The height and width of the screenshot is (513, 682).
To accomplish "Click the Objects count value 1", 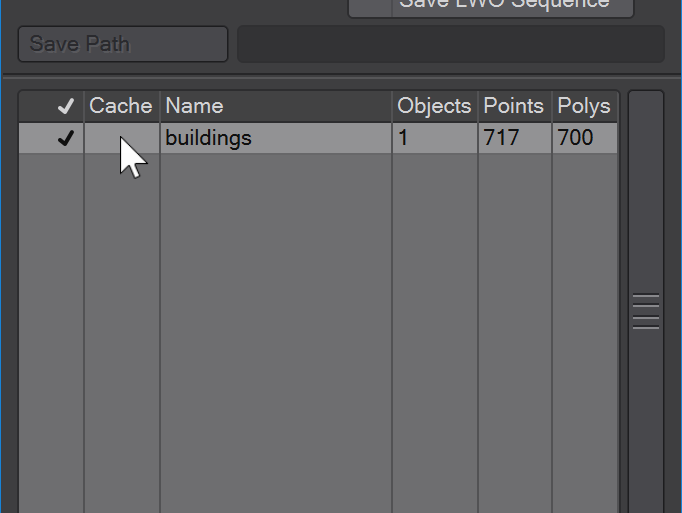I will click(403, 138).
